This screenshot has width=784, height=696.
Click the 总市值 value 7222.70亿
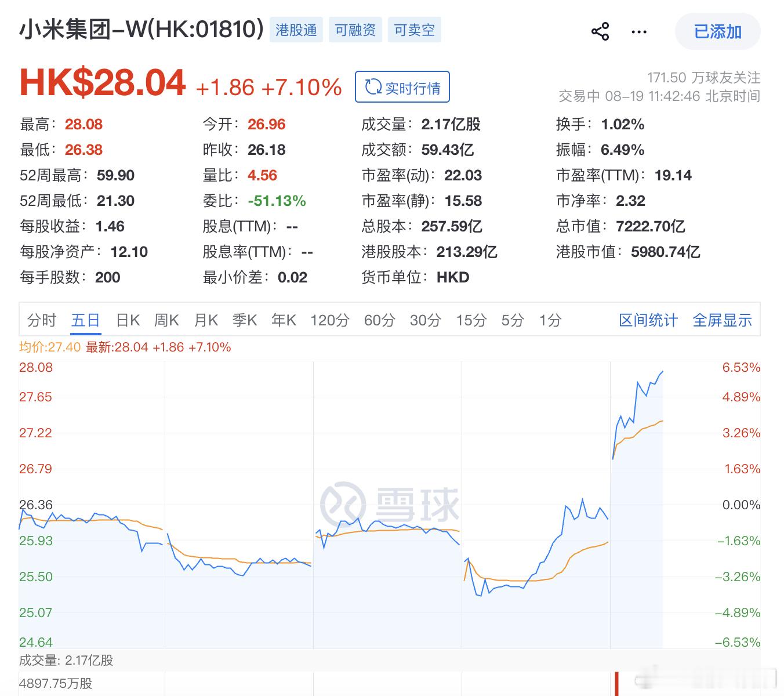coord(651,226)
